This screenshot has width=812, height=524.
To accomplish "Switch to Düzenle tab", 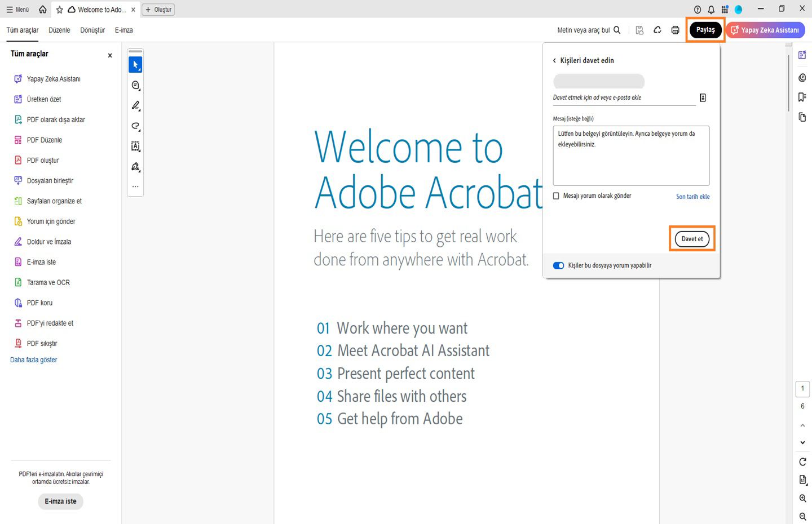I will coord(59,30).
